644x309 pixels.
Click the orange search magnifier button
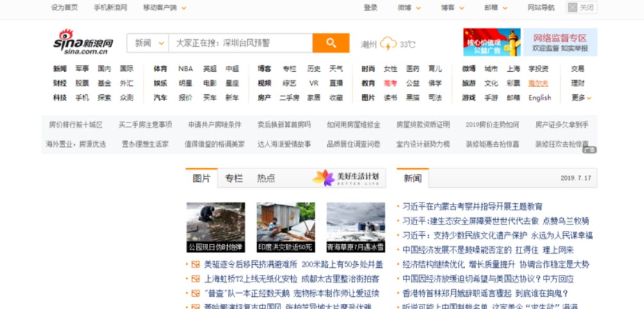point(330,43)
